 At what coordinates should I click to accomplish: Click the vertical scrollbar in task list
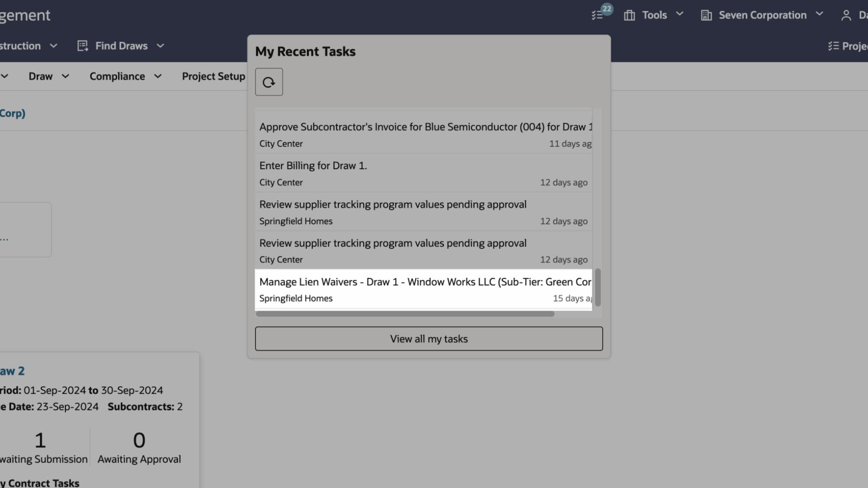[598, 287]
